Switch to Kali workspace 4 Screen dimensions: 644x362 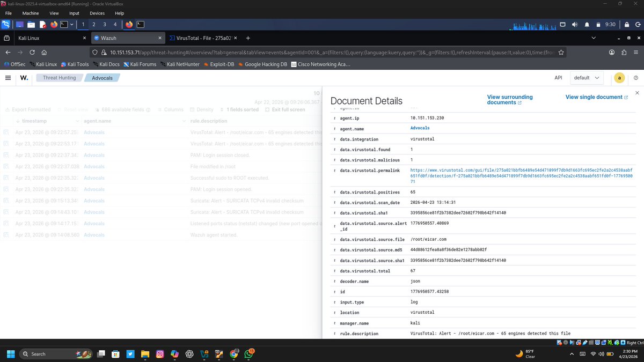click(x=115, y=24)
